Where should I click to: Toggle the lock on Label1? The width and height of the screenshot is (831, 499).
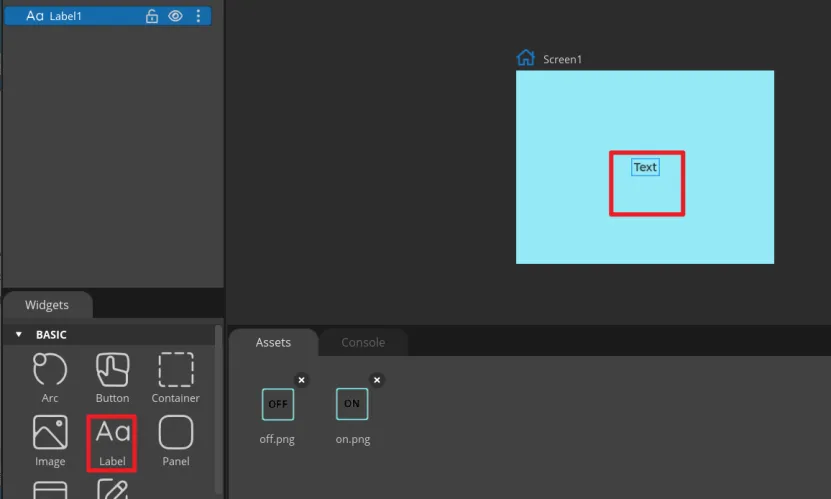[x=152, y=16]
